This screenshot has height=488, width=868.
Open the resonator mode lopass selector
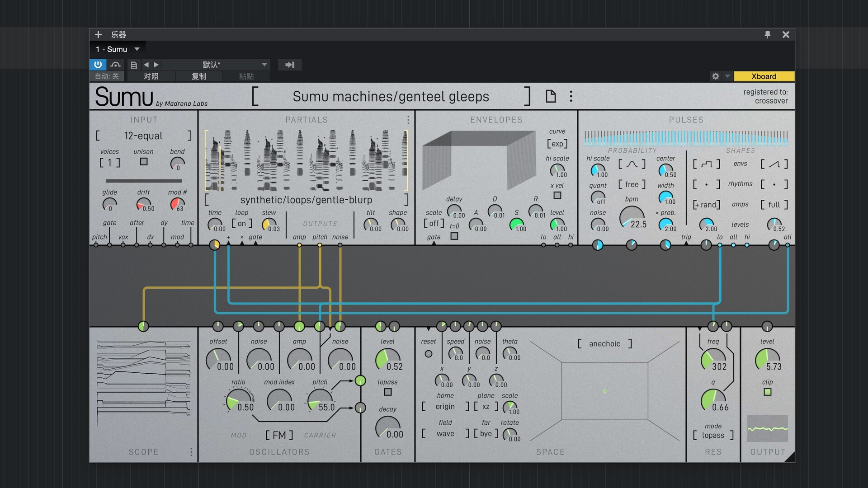click(x=713, y=435)
